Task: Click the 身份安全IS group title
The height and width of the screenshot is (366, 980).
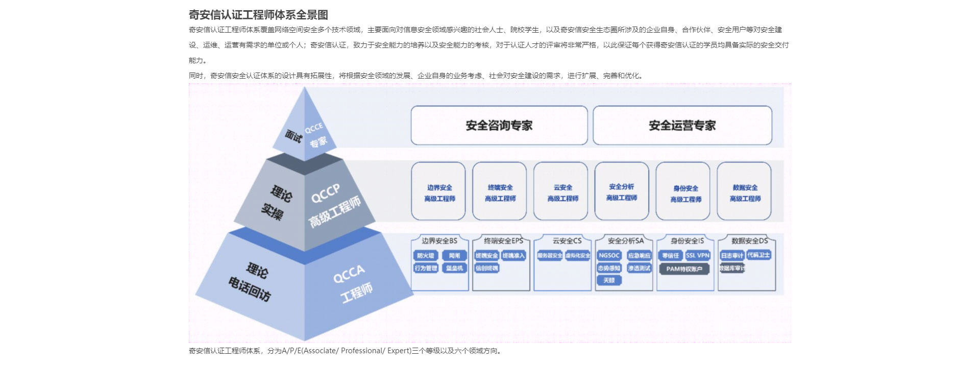Action: coord(687,241)
